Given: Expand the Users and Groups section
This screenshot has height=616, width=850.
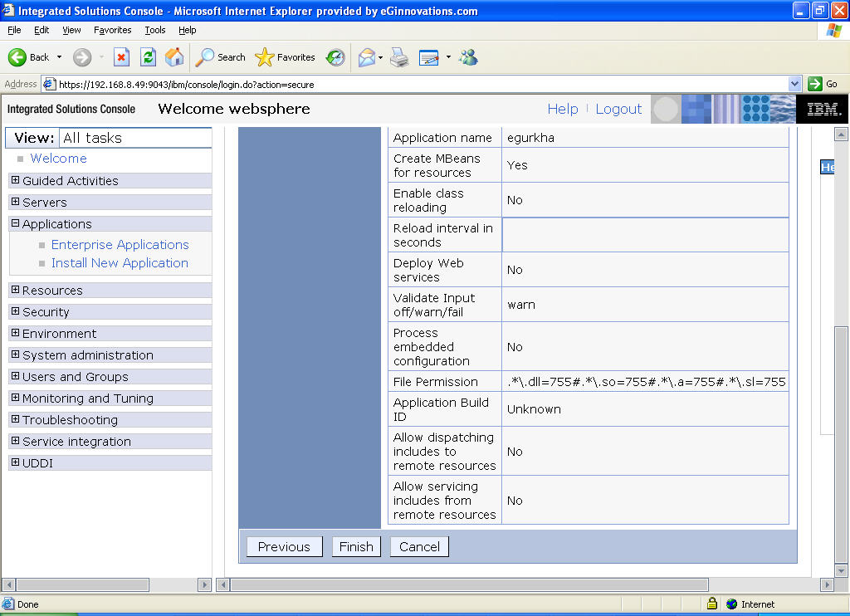Looking at the screenshot, I should click(x=15, y=376).
